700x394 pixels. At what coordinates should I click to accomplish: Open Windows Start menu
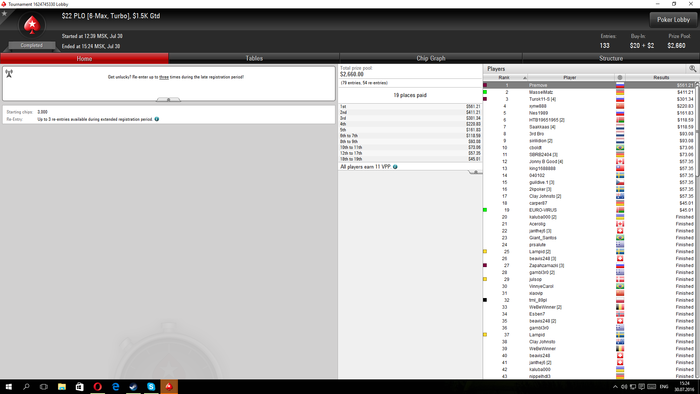8,386
